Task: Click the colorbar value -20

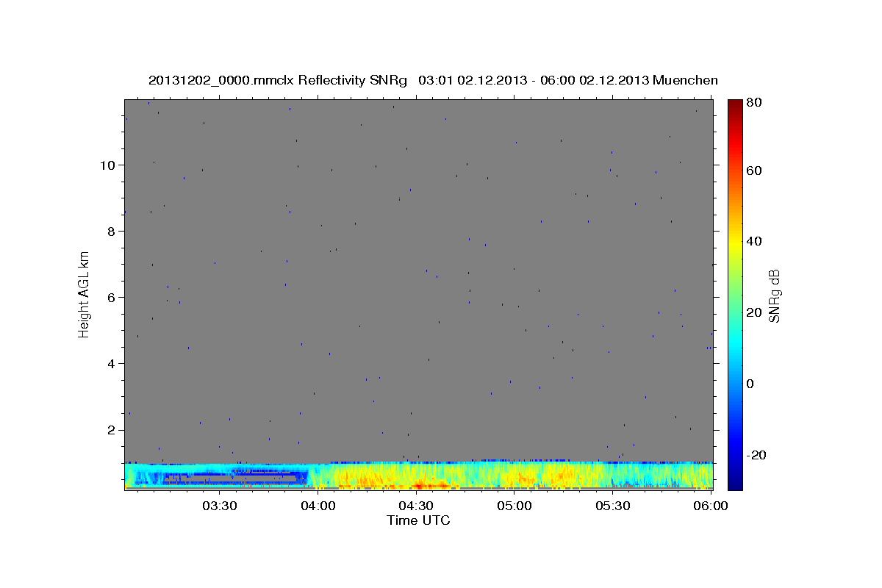Action: 756,455
